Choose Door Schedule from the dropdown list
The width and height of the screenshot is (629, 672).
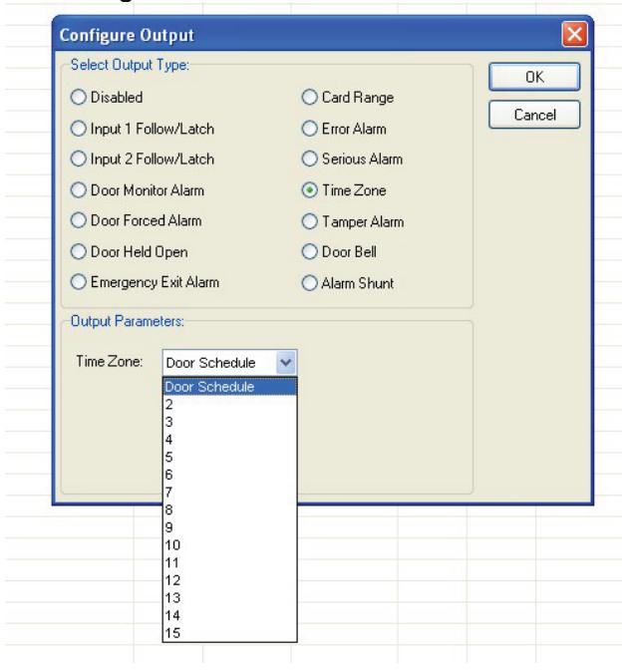tap(229, 387)
